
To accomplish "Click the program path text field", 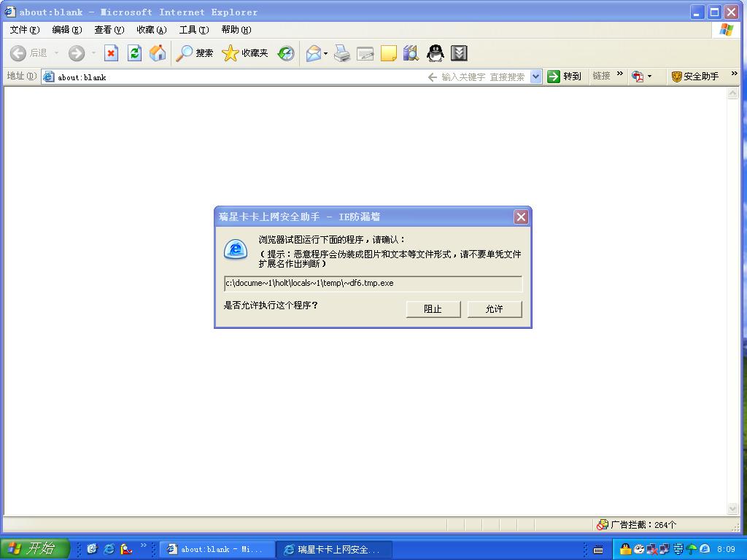I will click(373, 284).
